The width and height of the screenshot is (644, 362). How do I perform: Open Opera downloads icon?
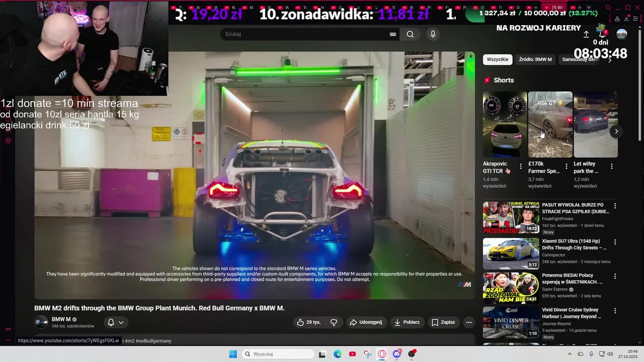click(x=627, y=19)
